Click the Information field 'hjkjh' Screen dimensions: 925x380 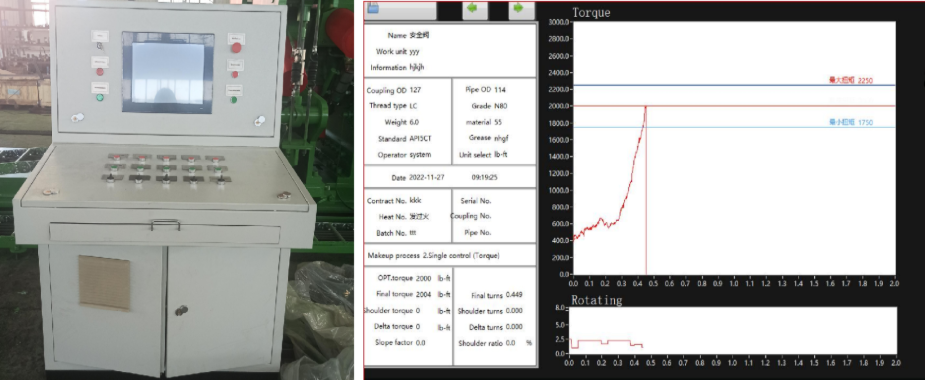[416, 67]
